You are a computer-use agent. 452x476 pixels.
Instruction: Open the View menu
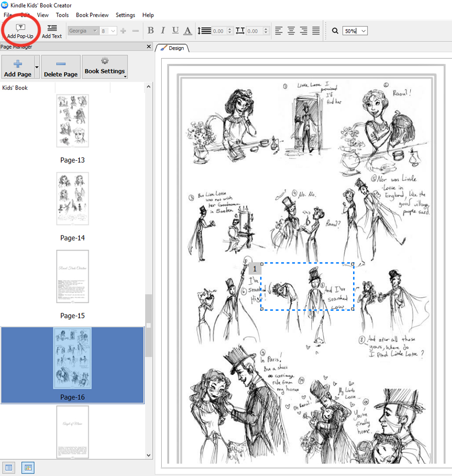click(43, 15)
